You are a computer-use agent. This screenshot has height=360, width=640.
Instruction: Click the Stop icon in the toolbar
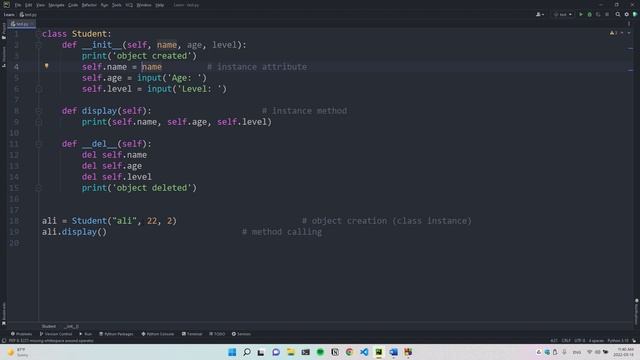click(x=607, y=14)
